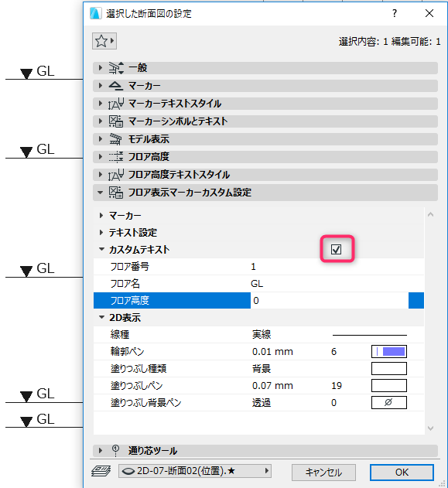Collapse the カスタムテキスト group
The width and height of the screenshot is (448, 488).
tap(101, 249)
